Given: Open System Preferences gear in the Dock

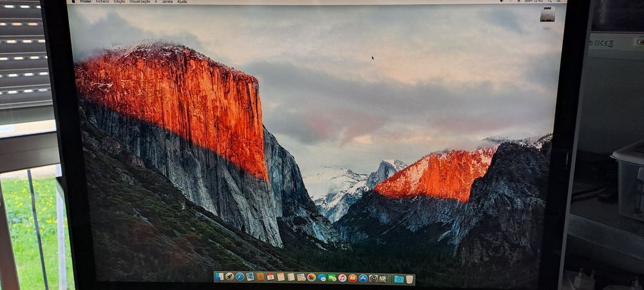Looking at the screenshot, I should tap(373, 278).
